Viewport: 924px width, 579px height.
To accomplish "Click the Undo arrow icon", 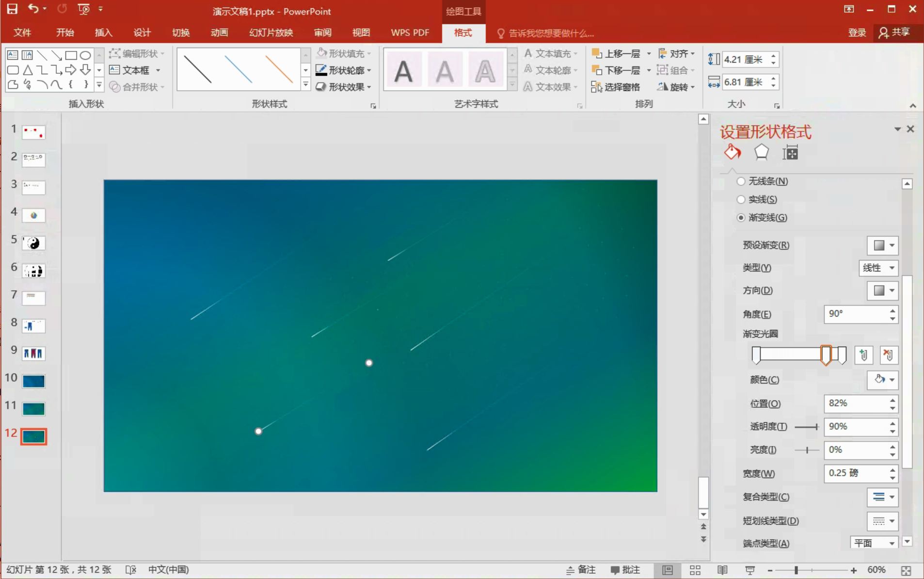I will pos(33,9).
